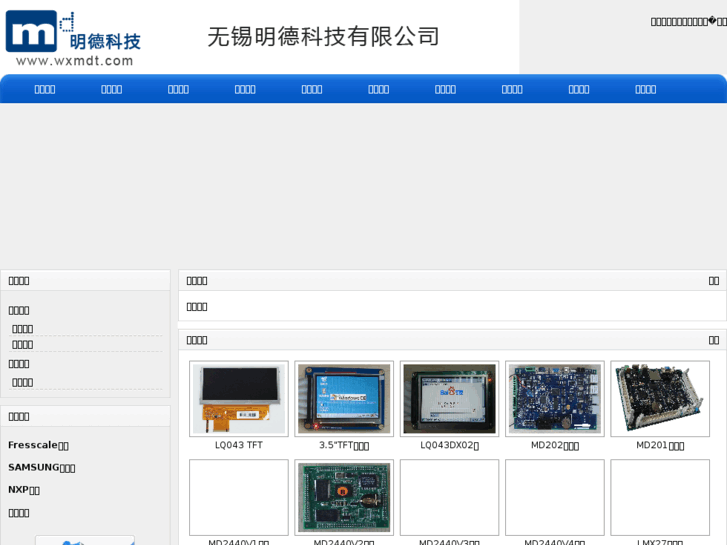Click the MD201 caption link
The image size is (727, 545).
tap(660, 445)
